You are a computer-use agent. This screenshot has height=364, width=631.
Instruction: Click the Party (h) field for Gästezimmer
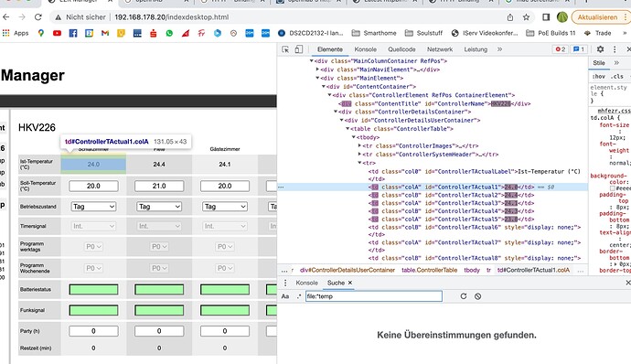pos(225,331)
